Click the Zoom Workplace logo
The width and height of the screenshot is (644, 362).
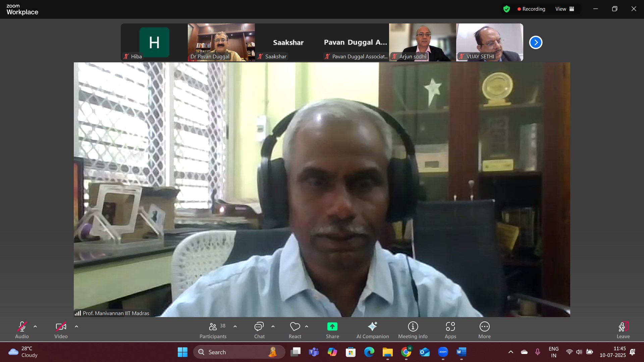(x=22, y=10)
